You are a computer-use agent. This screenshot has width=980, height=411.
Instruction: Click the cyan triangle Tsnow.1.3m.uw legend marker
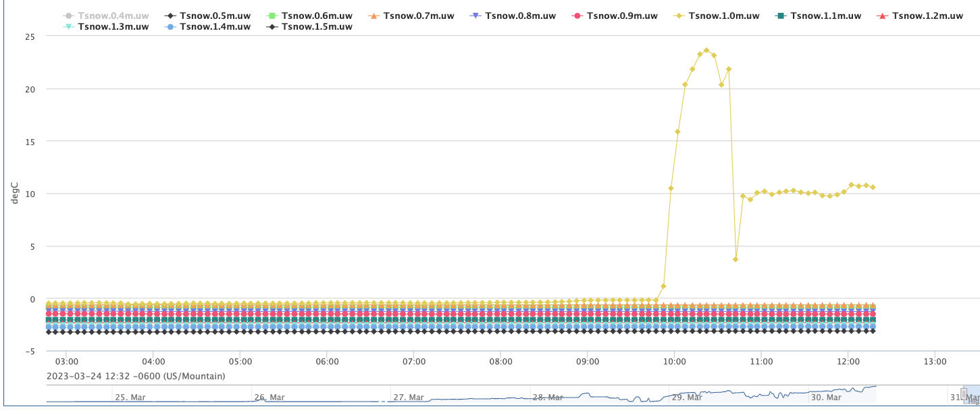(68, 27)
